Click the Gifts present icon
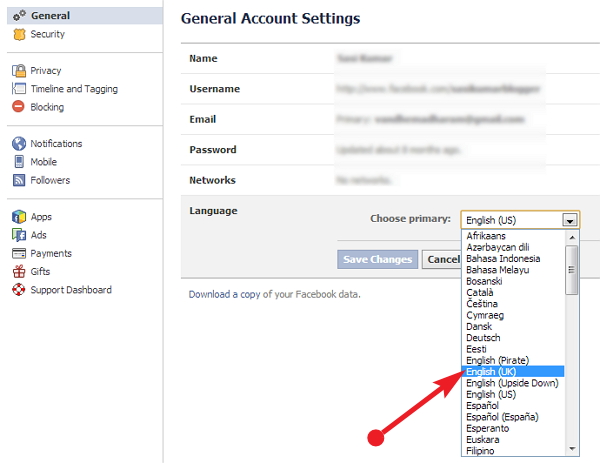This screenshot has height=463, width=600. (x=19, y=271)
